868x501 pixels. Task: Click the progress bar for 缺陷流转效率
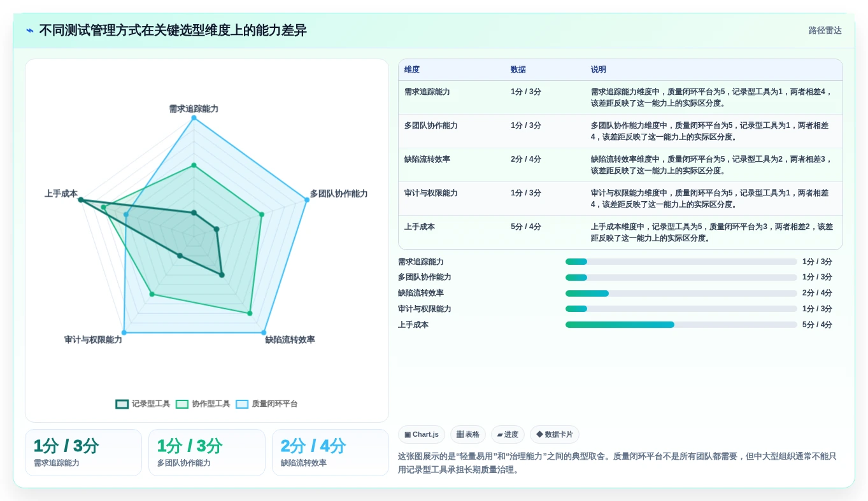681,293
